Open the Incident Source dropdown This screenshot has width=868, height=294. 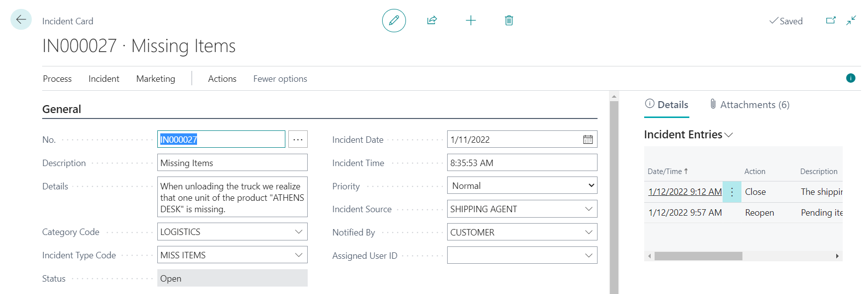tap(589, 209)
